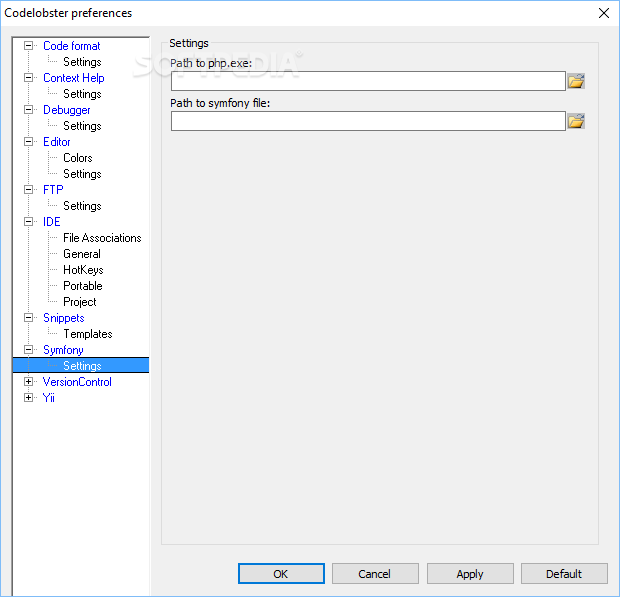Open Settings under Debugger

[82, 126]
